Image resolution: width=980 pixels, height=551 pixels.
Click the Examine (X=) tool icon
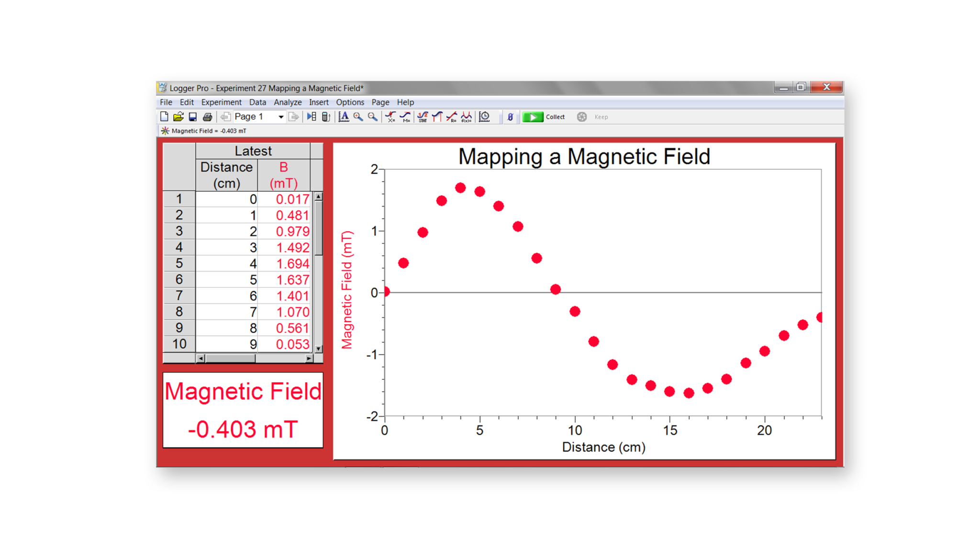[x=390, y=117]
